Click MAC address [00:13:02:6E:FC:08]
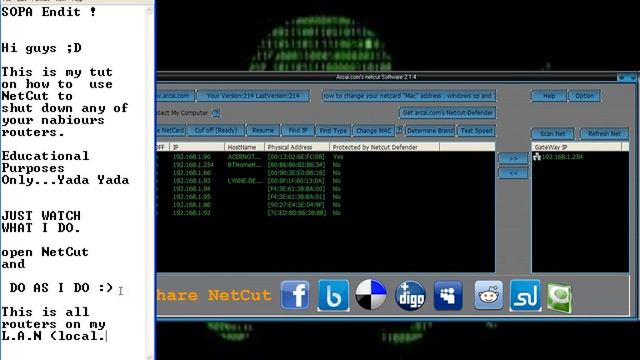Image resolution: width=640 pixels, height=360 pixels. coord(296,157)
